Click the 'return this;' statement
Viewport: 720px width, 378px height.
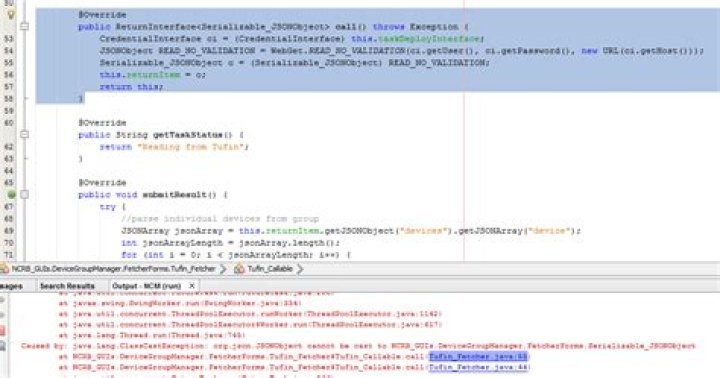[x=131, y=87]
